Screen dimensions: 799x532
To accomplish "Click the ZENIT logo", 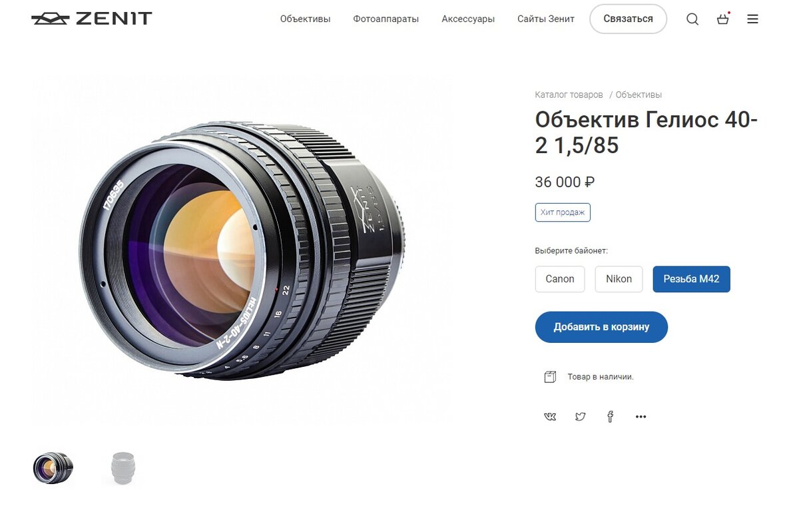I will 91,18.
